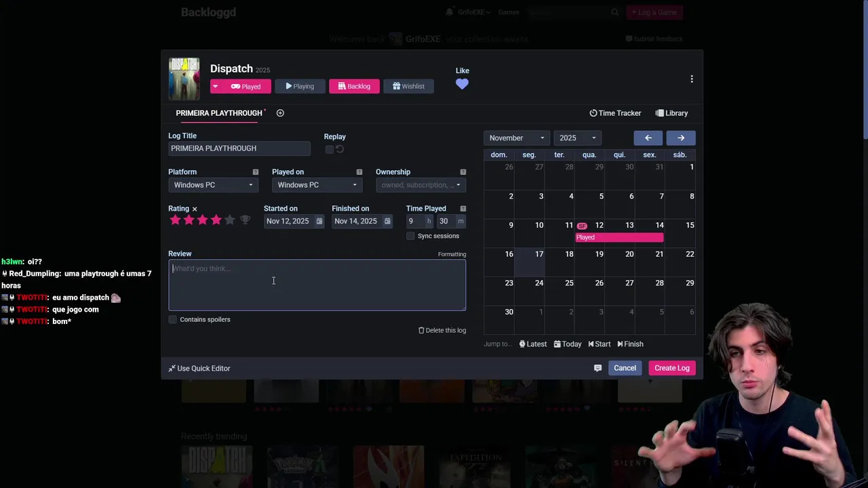This screenshot has width=868, height=488.
Task: Click the Started on date field
Action: 288,221
